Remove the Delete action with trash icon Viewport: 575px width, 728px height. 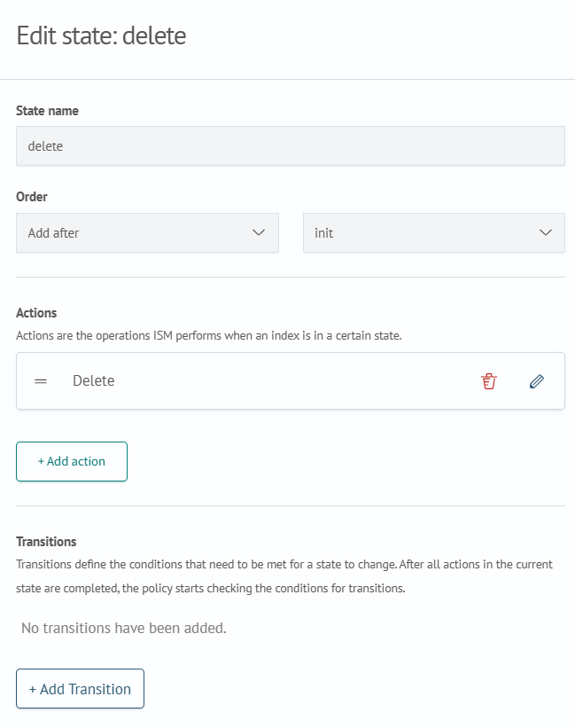(x=489, y=381)
